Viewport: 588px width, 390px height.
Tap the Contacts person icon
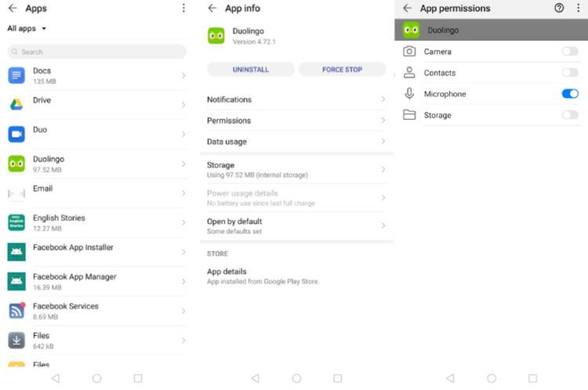pos(409,72)
